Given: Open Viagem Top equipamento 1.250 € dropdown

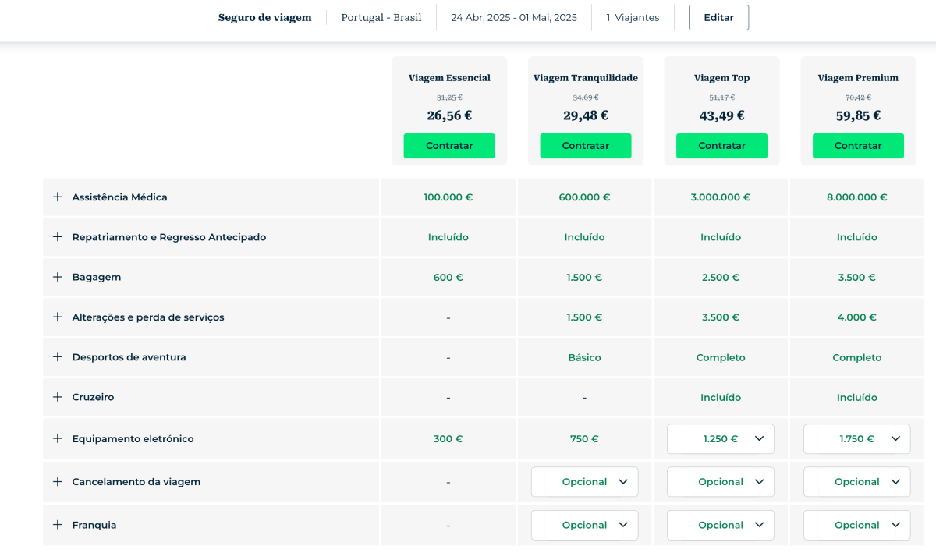Looking at the screenshot, I should click(721, 438).
